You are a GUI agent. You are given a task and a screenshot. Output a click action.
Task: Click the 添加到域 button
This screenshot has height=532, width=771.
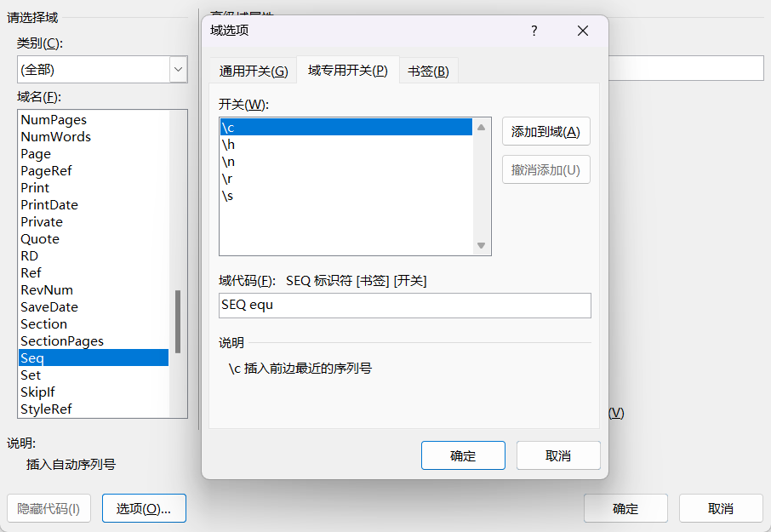[x=545, y=131]
